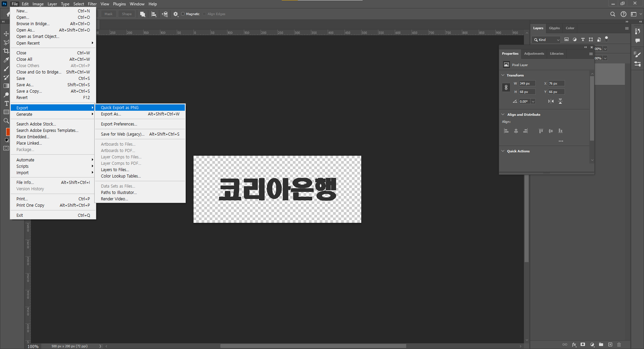
Task: Open the gear settings in options bar
Action: (175, 14)
